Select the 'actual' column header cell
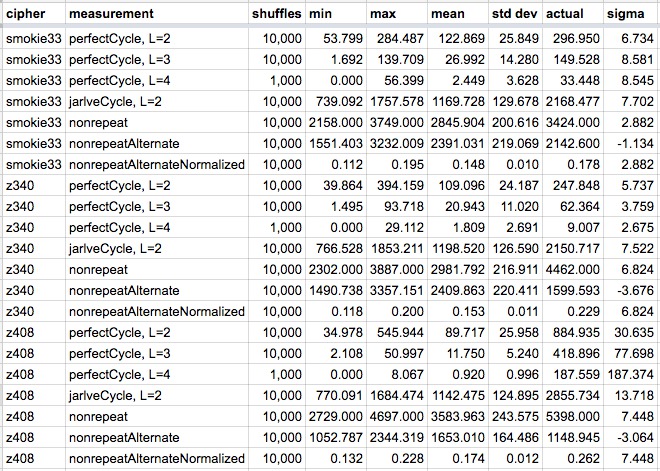This screenshot has height=471, width=660. (x=573, y=14)
